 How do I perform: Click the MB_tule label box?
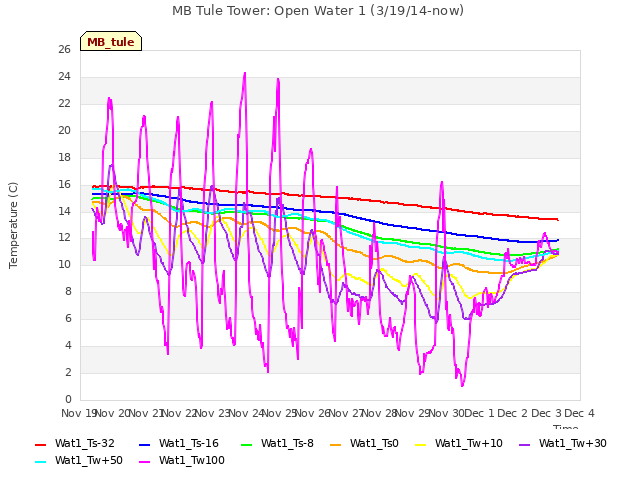111,41
